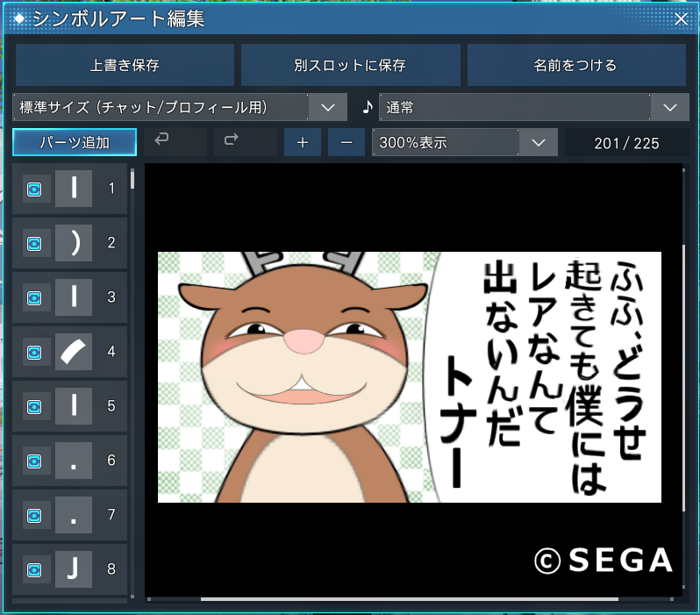
Task: Click the minus zoom-out button
Action: click(x=346, y=142)
